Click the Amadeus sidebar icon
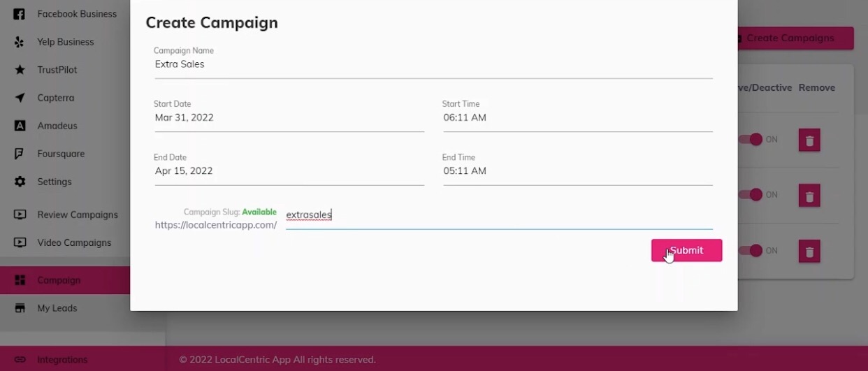Screen dimensions: 868x371 point(20,126)
